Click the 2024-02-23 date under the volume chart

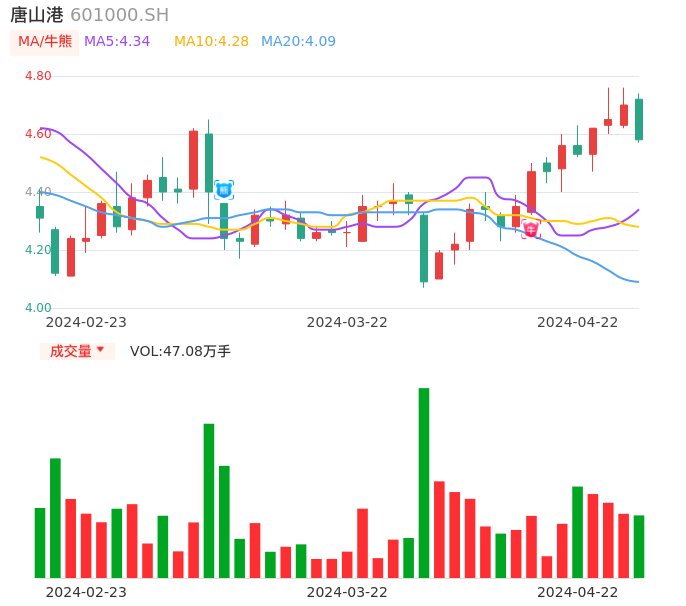(x=86, y=592)
